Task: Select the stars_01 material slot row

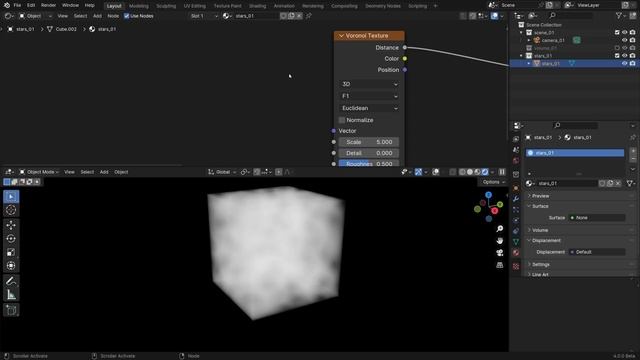Action: coord(575,153)
